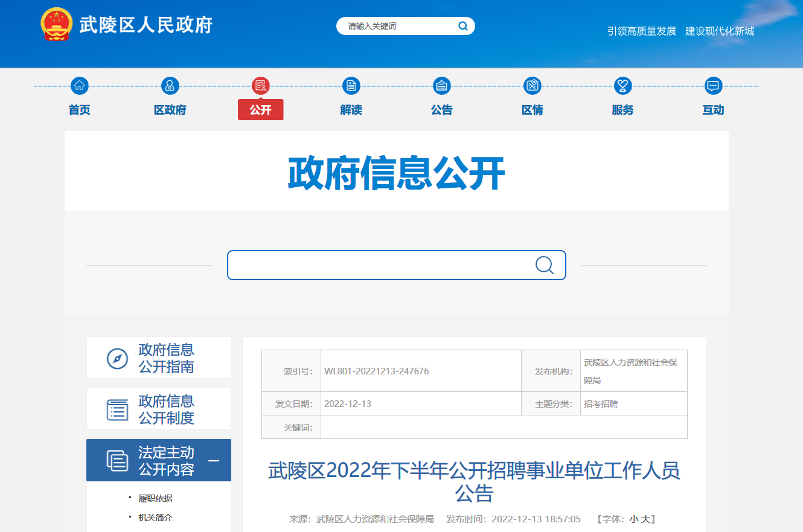Viewport: 803px width, 532px height.
Task: Collapse the 法定主动公开内容 section
Action: (214, 461)
